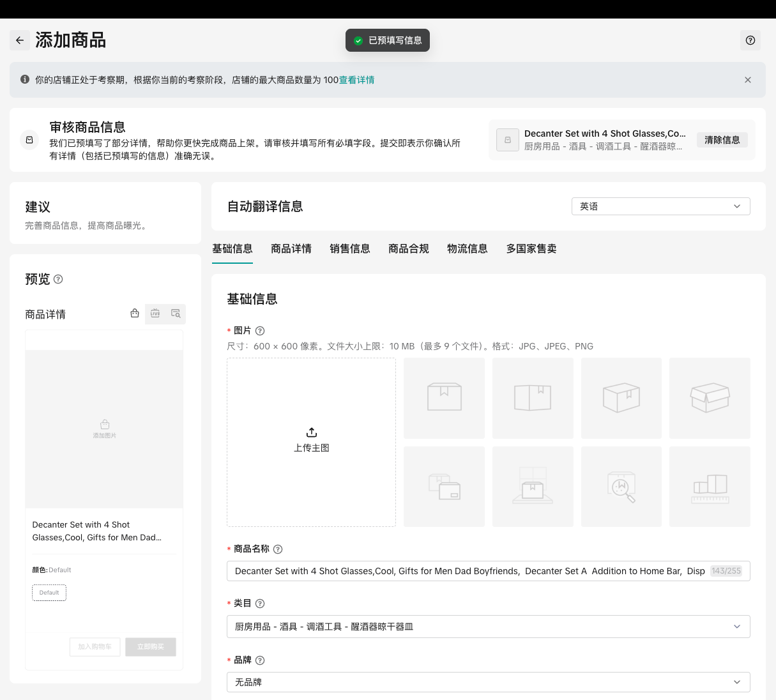
Task: Select the shopping bag preview mode icon
Action: click(135, 314)
